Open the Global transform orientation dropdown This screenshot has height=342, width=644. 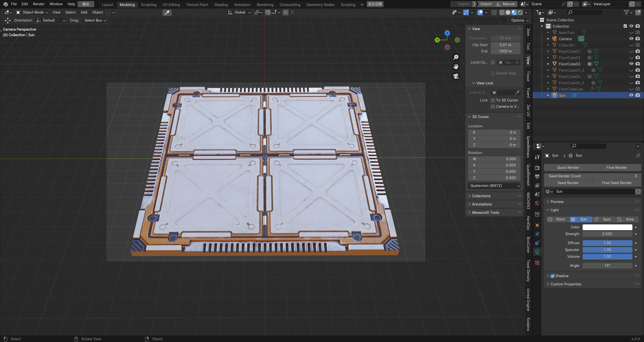click(239, 12)
